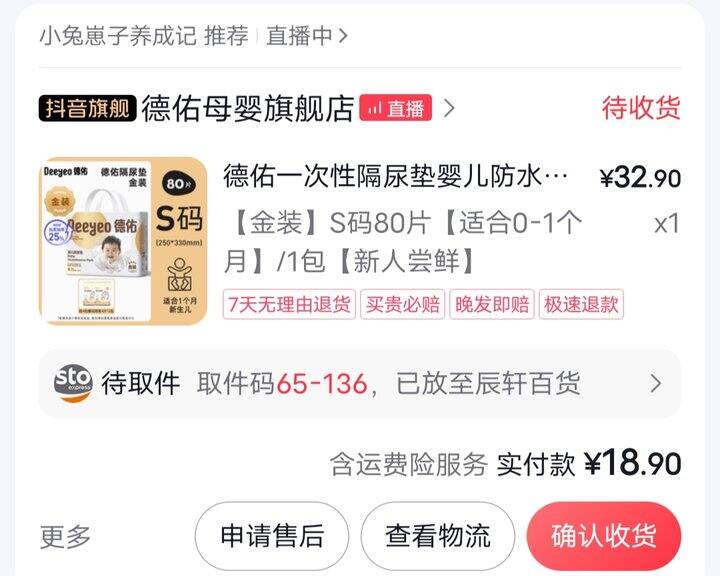Tap the 7天无理由退货 tag
Screen dimensions: 720x576
point(289,304)
